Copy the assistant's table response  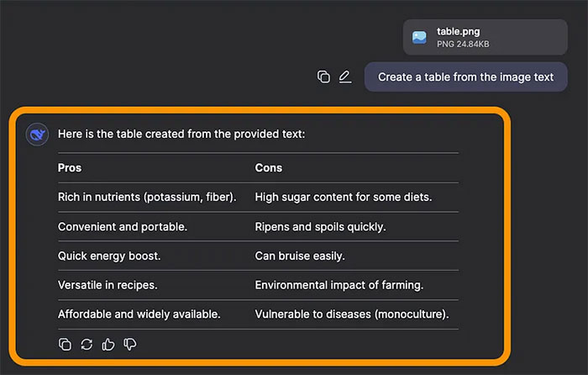pos(65,344)
